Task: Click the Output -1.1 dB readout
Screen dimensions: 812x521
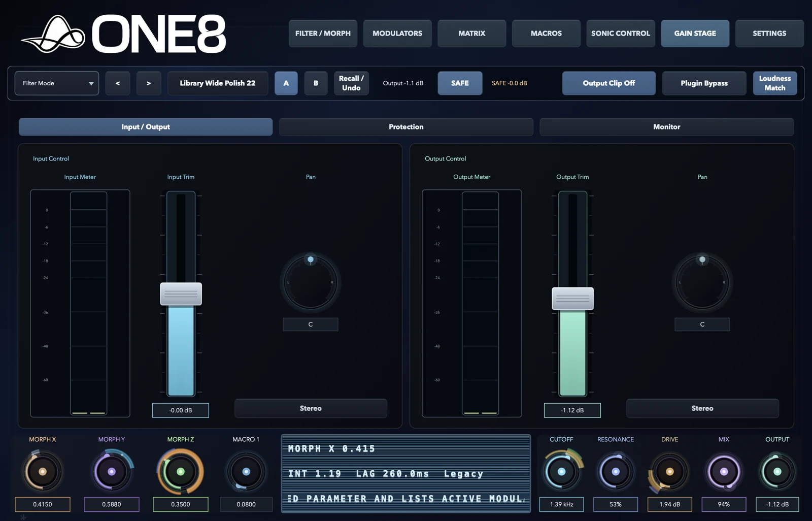Action: (x=403, y=83)
